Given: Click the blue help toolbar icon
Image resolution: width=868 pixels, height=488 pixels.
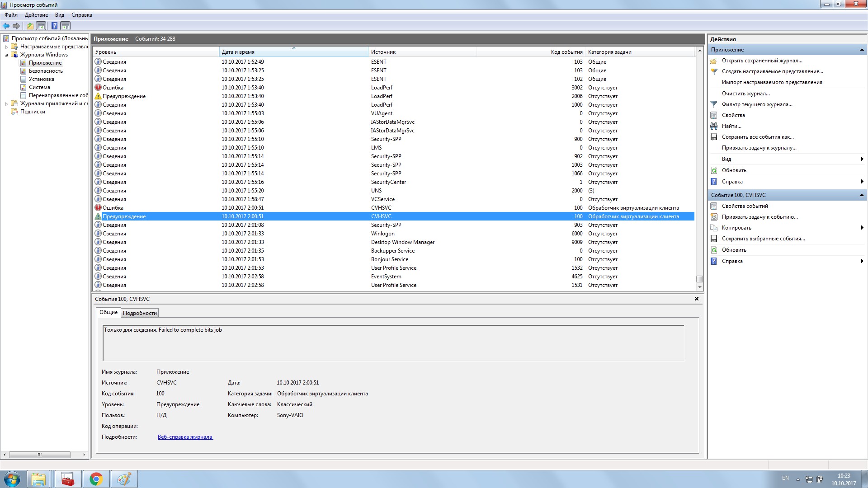Looking at the screenshot, I should click(x=54, y=26).
